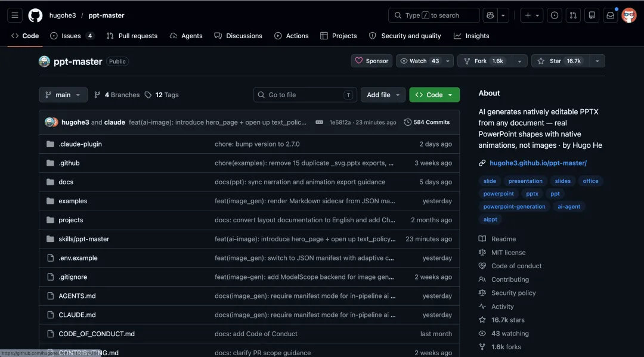Click the GitHub logo home icon
644x357 pixels.
tap(35, 15)
